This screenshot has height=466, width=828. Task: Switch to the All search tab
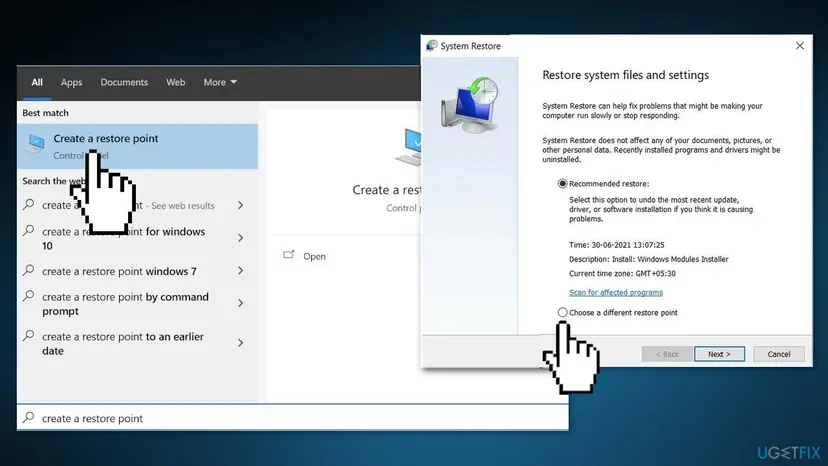[36, 82]
